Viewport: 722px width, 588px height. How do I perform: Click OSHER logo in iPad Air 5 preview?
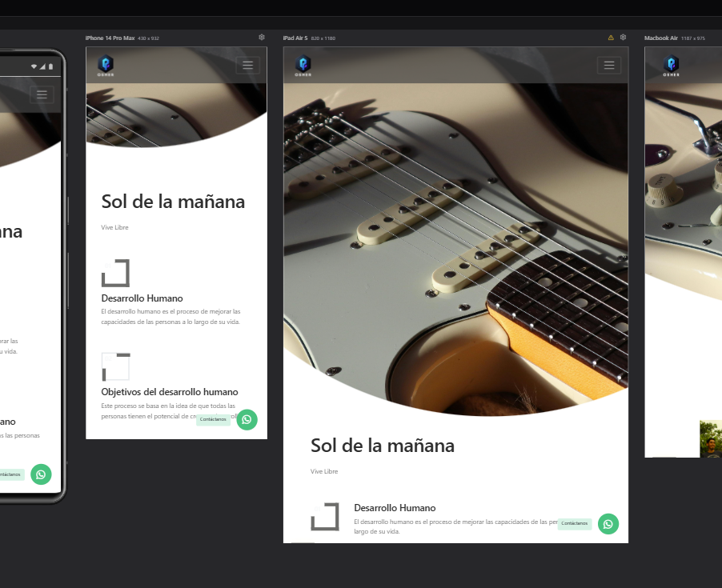tap(303, 66)
